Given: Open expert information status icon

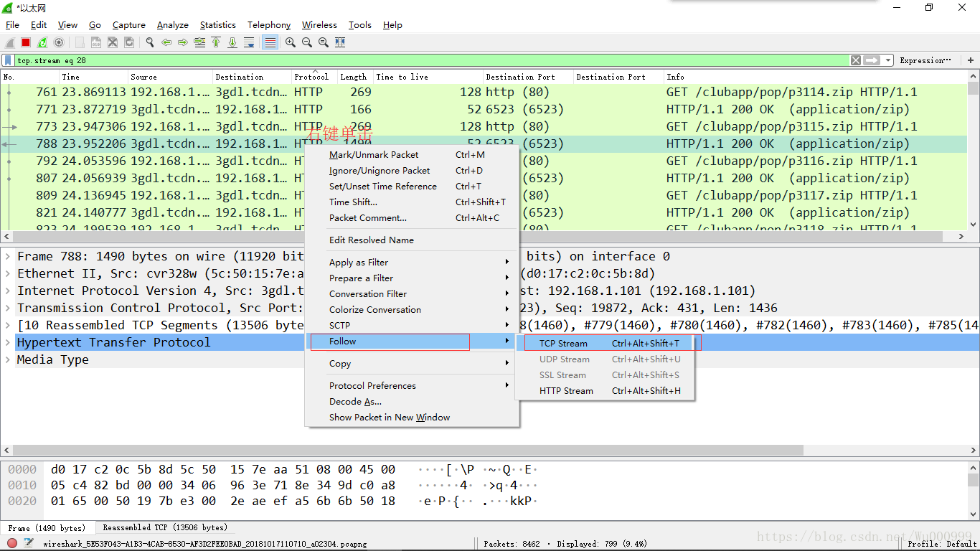Looking at the screenshot, I should pyautogui.click(x=12, y=544).
